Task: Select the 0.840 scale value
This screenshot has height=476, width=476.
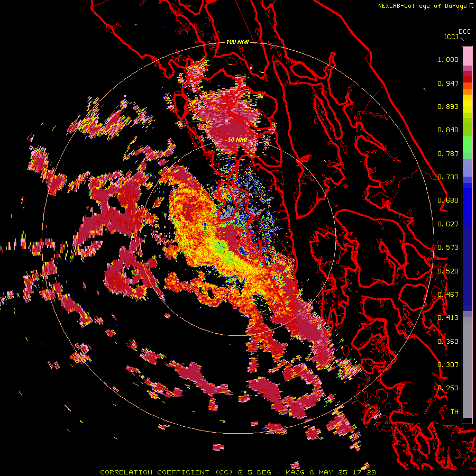Action: (x=448, y=130)
